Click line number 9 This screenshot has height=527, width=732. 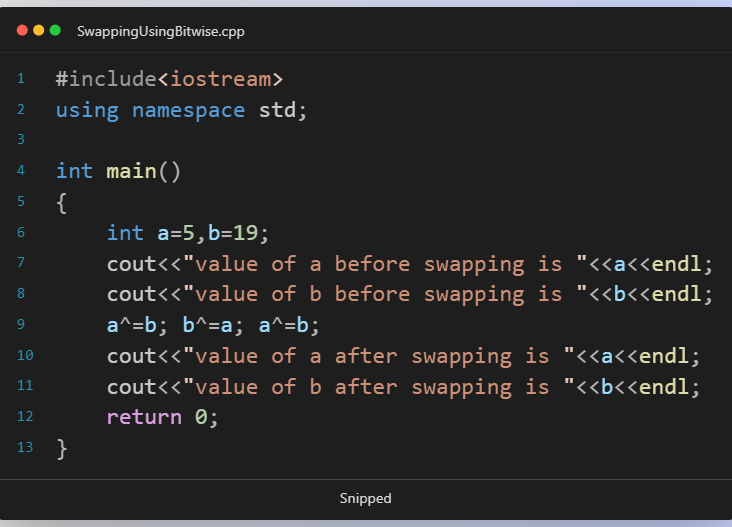click(21, 324)
